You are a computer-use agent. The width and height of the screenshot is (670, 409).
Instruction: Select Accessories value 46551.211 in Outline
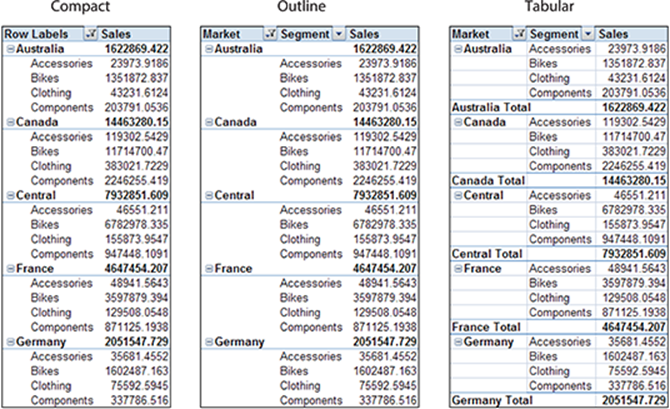pyautogui.click(x=391, y=210)
